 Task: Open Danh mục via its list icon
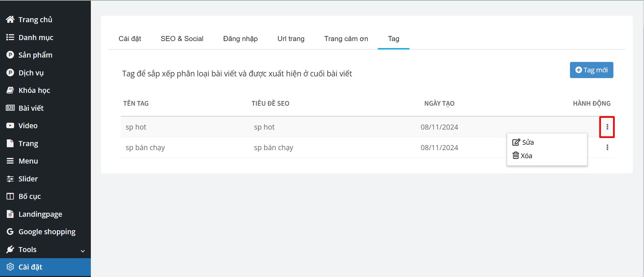pyautogui.click(x=10, y=37)
